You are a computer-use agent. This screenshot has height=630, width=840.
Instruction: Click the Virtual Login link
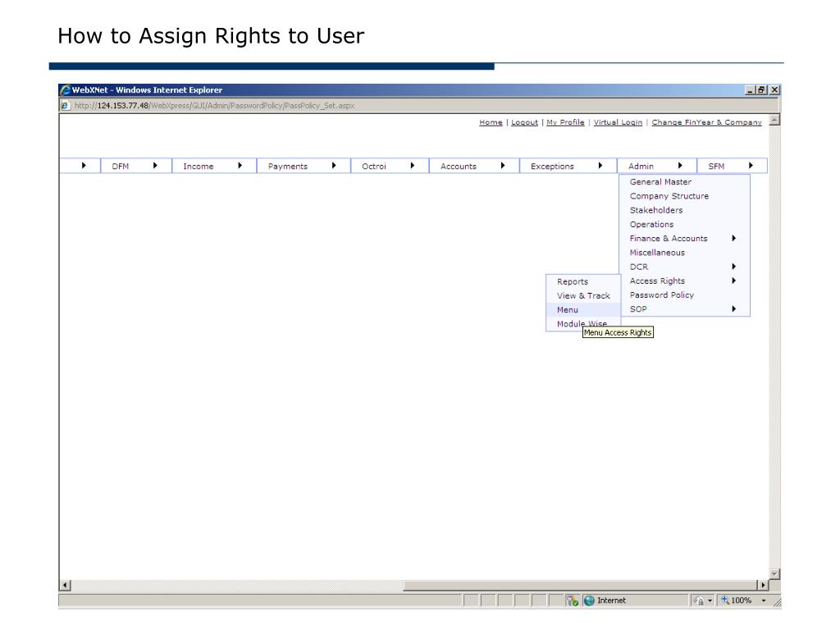tap(618, 122)
